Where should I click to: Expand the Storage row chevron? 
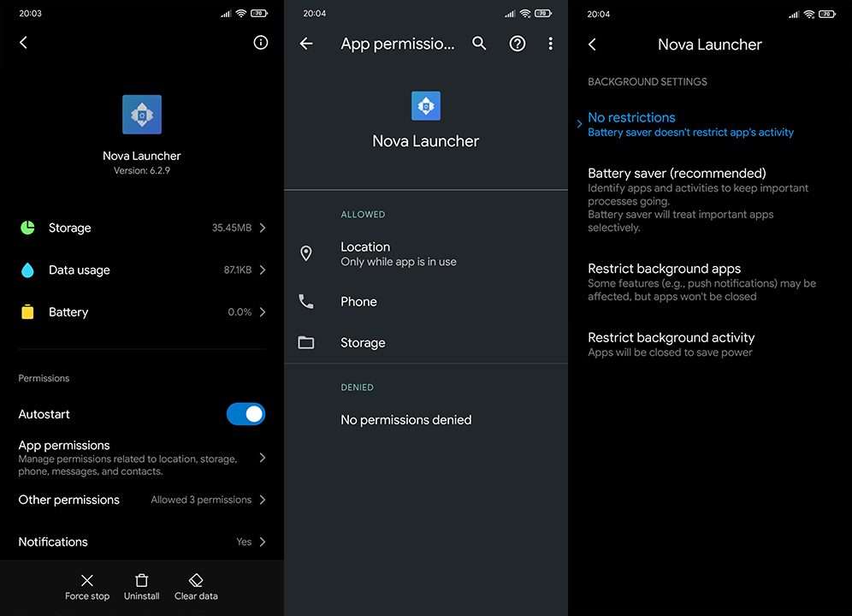(x=263, y=228)
